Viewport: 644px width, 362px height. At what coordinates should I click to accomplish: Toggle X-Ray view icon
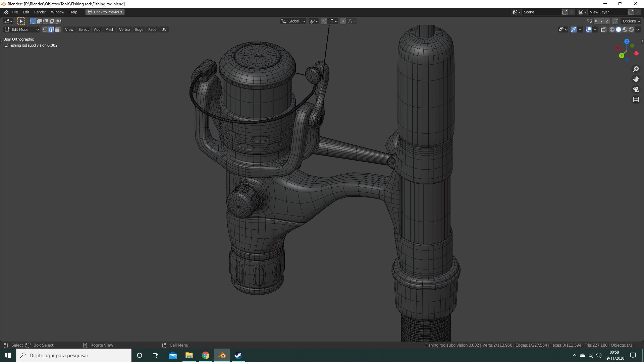pos(603,29)
